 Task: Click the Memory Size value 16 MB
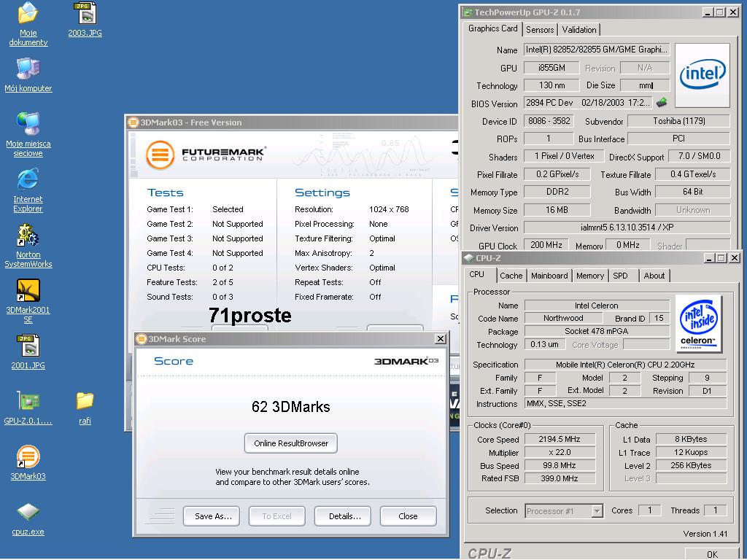coord(557,209)
